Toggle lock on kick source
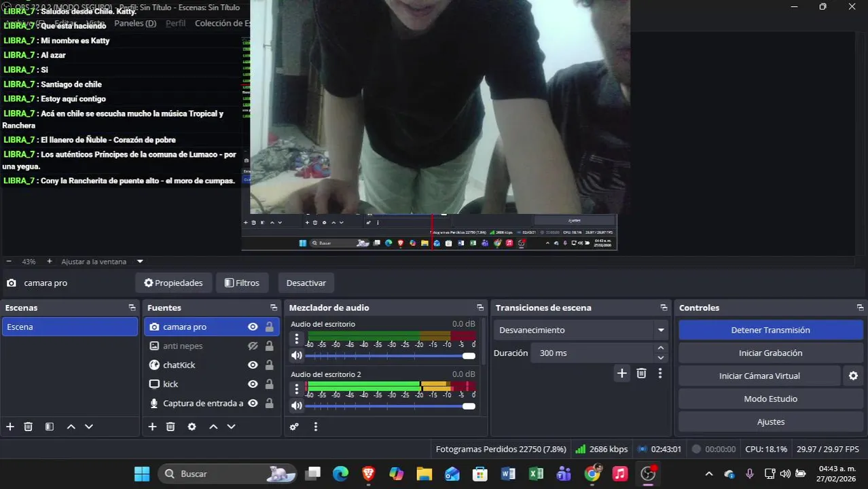868x489 pixels. pos(269,384)
